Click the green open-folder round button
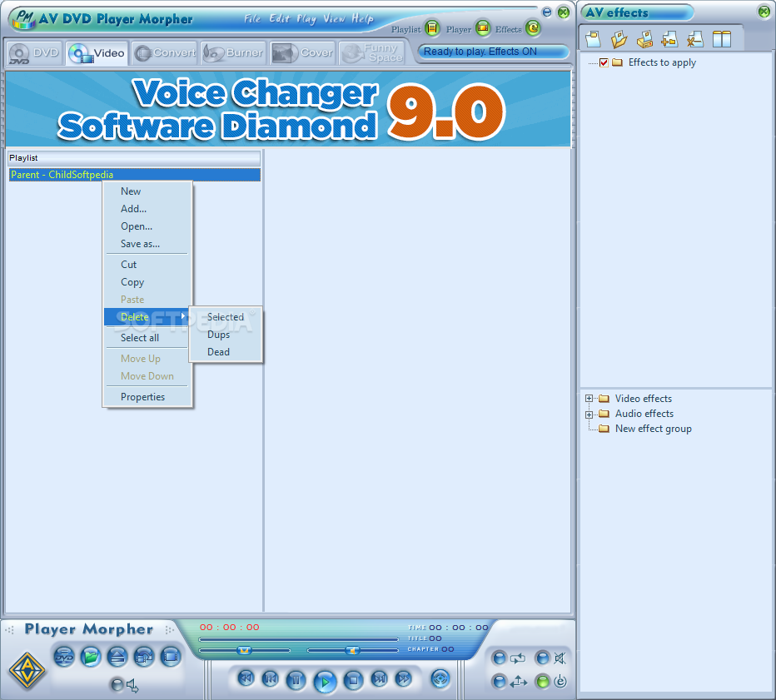The height and width of the screenshot is (700, 776). coord(91,657)
